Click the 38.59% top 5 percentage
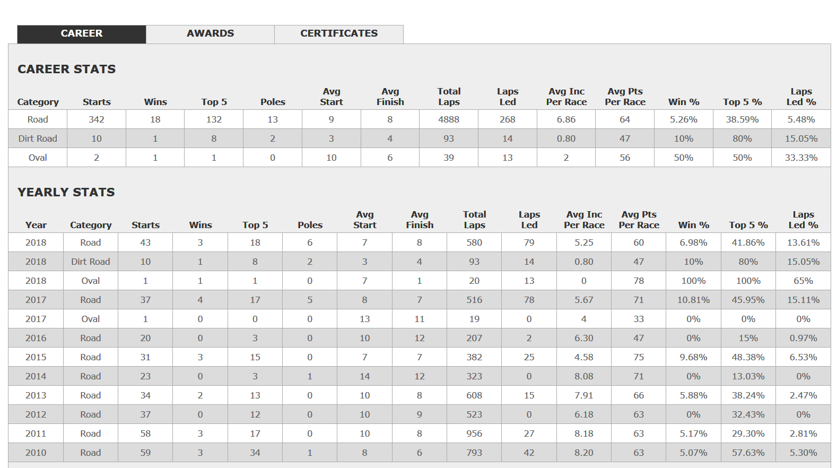 coord(743,120)
